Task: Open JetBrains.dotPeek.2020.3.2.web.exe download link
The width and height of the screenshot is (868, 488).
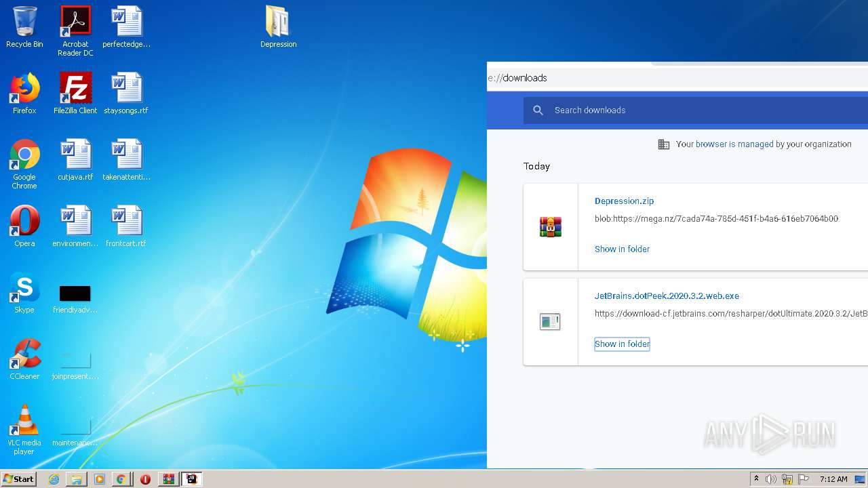Action: [x=667, y=296]
